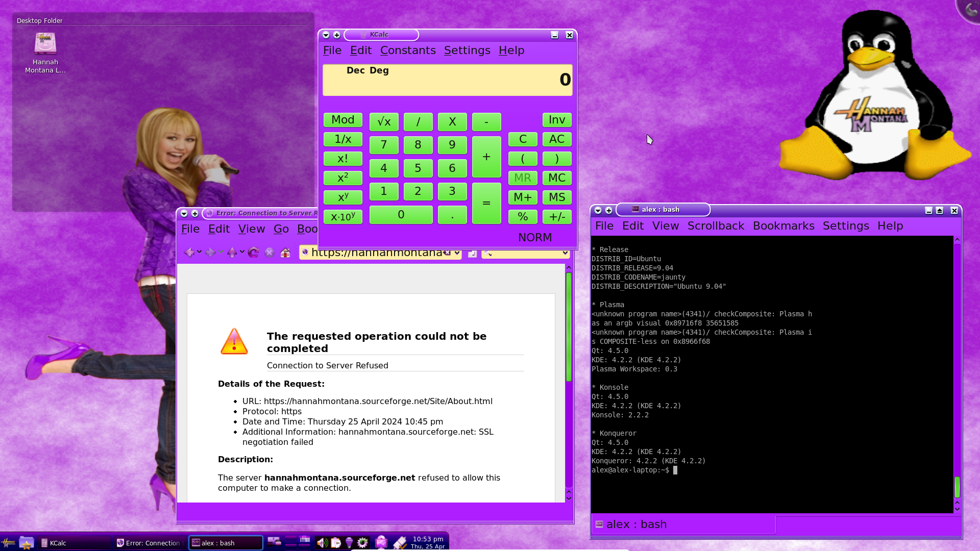
Task: Open the Konqueror search bar dropdown
Action: [565, 253]
